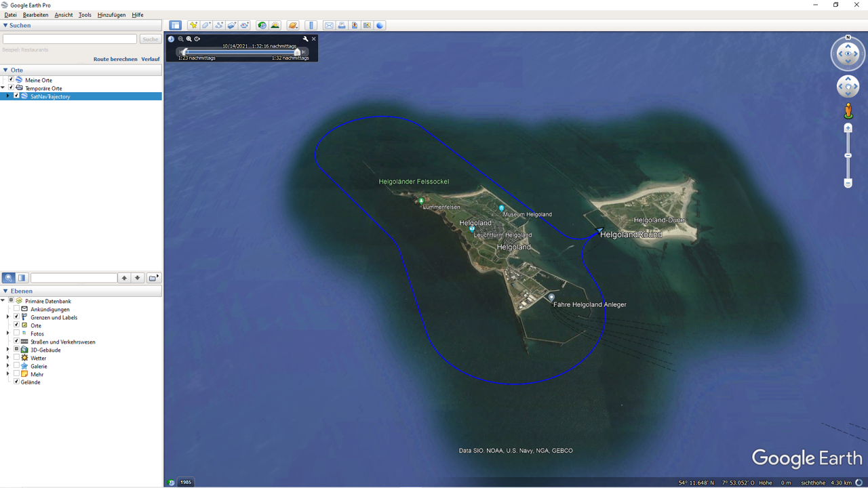Select the Add Path tool
Screen dimensions: 868x488
click(x=219, y=26)
